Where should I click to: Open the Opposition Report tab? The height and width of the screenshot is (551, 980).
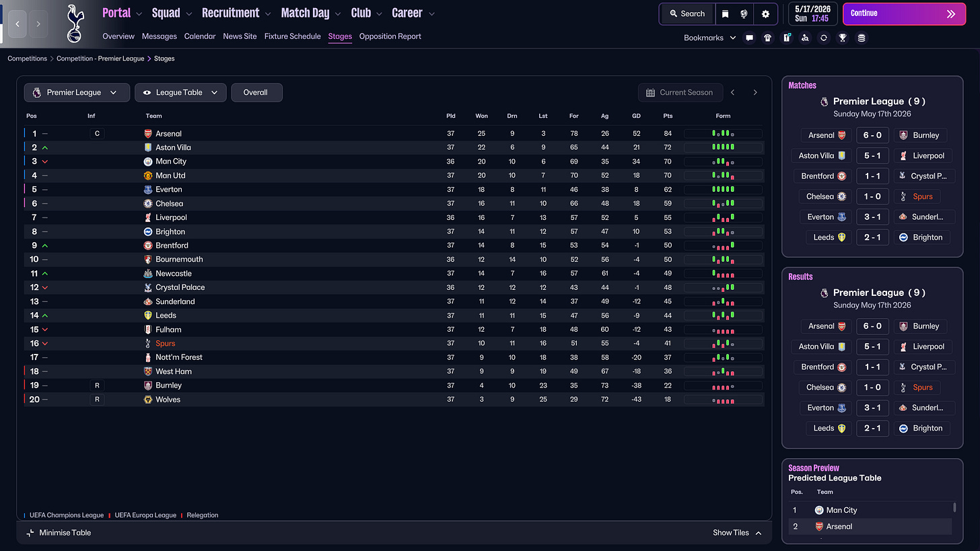[x=390, y=36]
